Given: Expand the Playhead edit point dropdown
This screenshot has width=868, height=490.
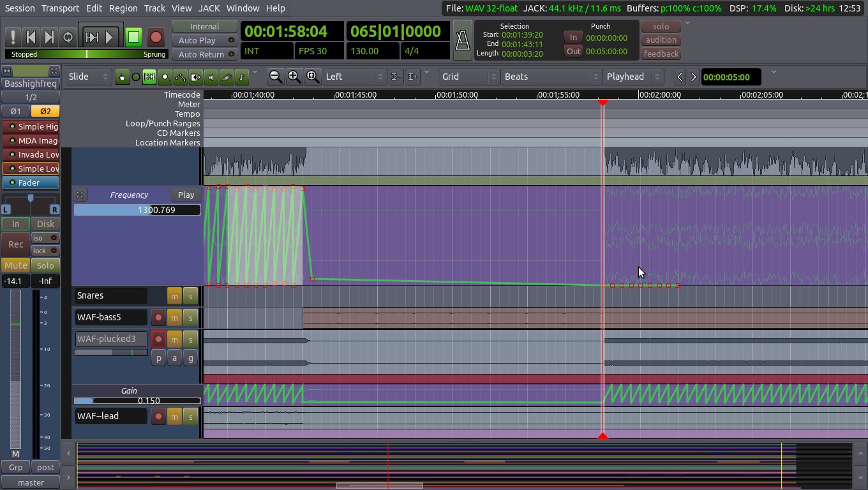Looking at the screenshot, I should pos(633,77).
